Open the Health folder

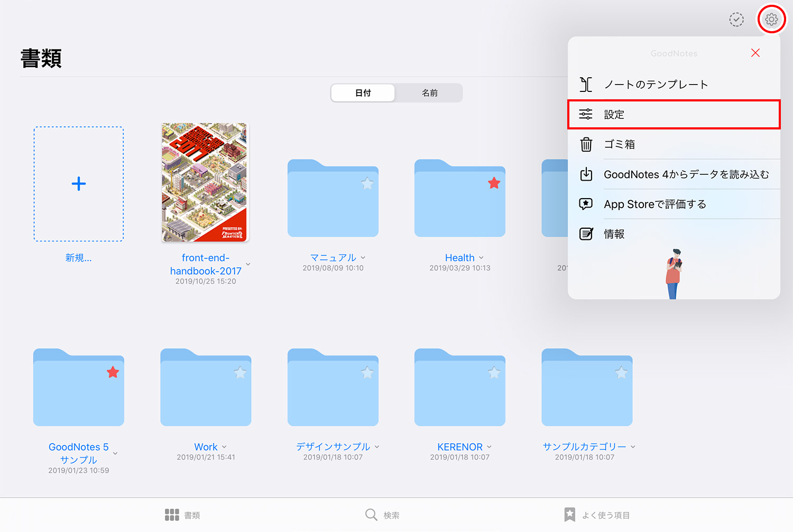pyautogui.click(x=460, y=198)
